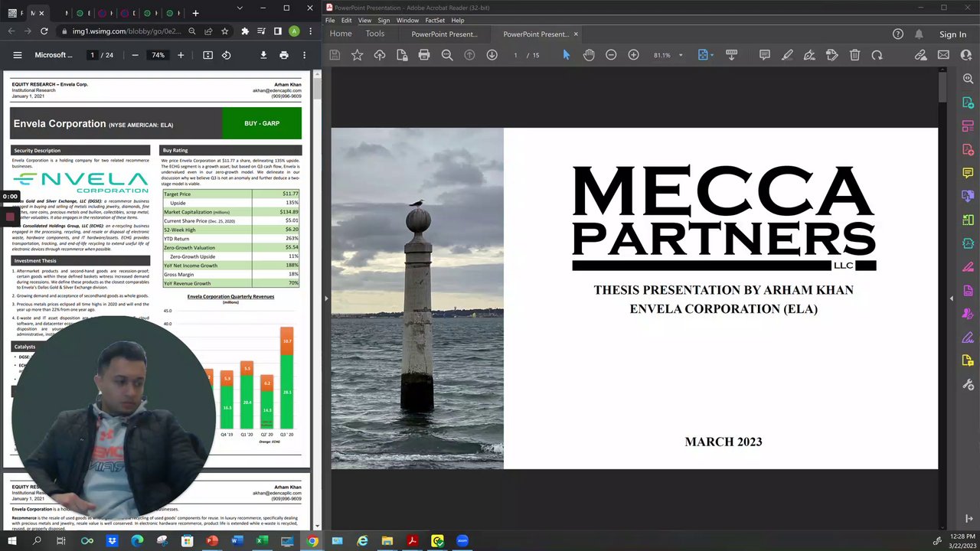
Task: Share a link from Acrobat toolbar
Action: (x=921, y=55)
